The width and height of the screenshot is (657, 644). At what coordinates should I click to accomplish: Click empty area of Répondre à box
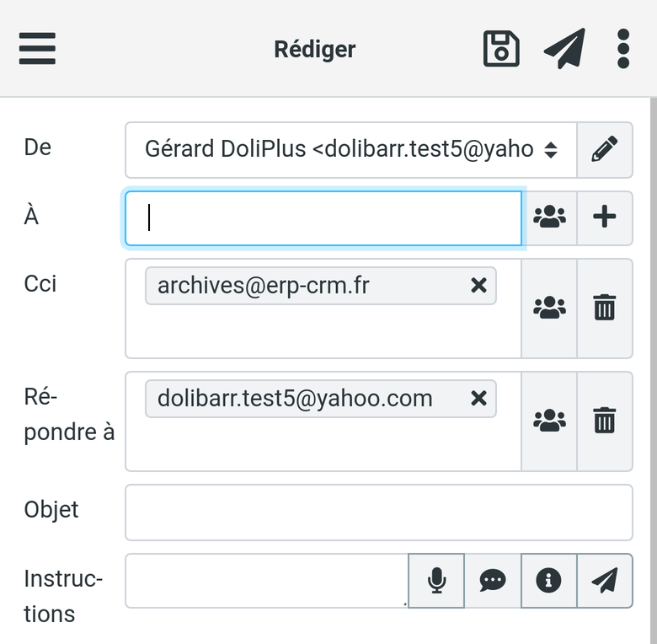[x=323, y=445]
